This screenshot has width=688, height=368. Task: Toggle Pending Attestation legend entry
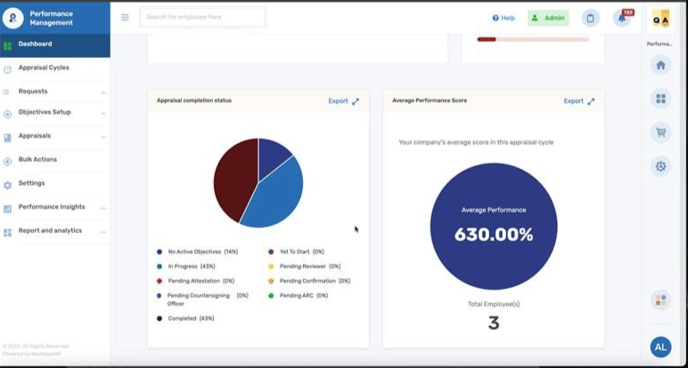click(x=196, y=281)
